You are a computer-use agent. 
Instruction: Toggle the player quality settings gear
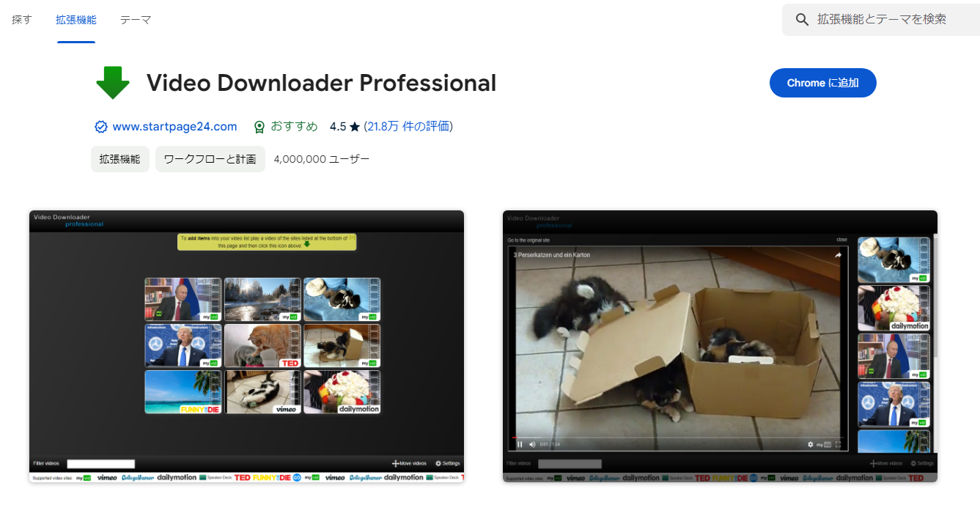click(x=810, y=445)
